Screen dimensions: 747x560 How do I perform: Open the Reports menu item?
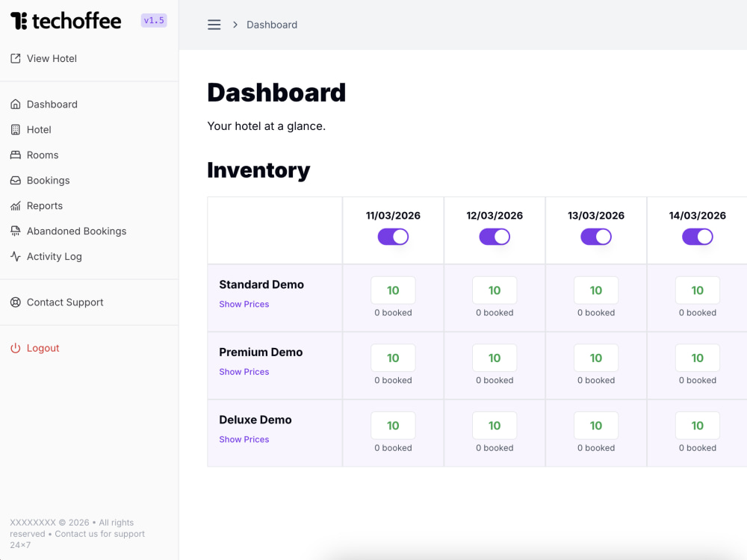44,206
